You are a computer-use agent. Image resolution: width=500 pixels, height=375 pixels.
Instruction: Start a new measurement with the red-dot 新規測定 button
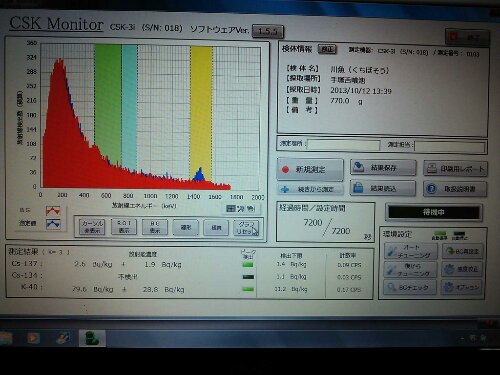point(310,169)
